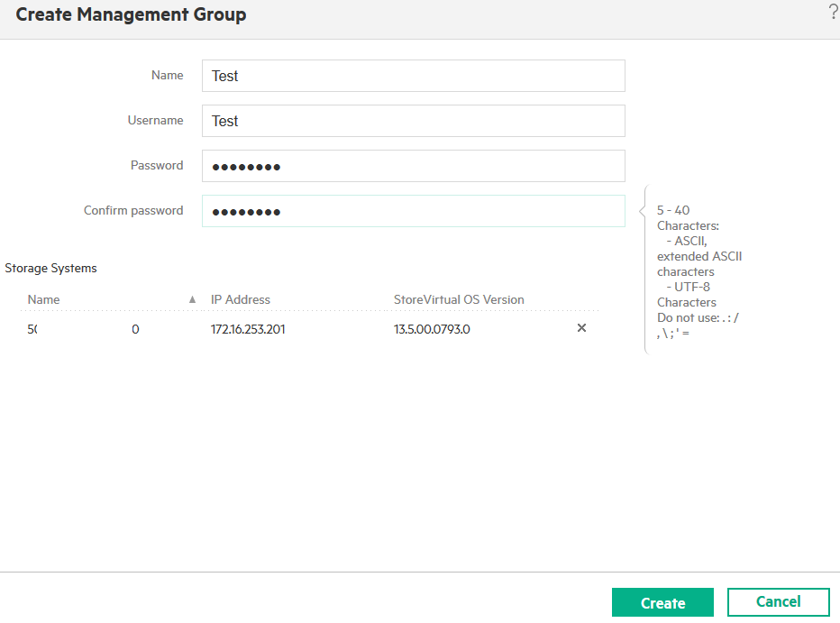Image resolution: width=840 pixels, height=623 pixels.
Task: Click the Create button
Action: (x=662, y=602)
